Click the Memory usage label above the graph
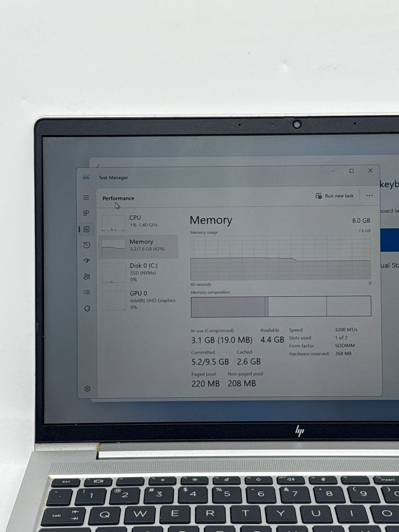This screenshot has height=532, width=399. point(204,232)
